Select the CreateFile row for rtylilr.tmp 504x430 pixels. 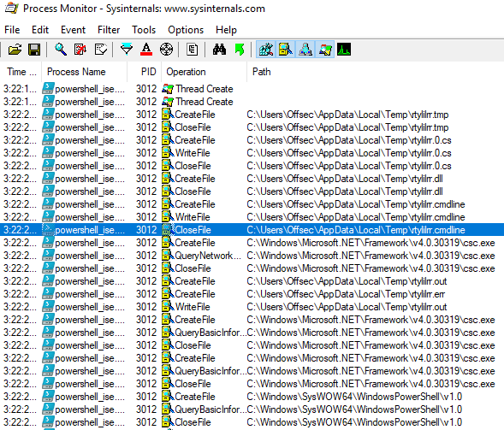(252, 115)
